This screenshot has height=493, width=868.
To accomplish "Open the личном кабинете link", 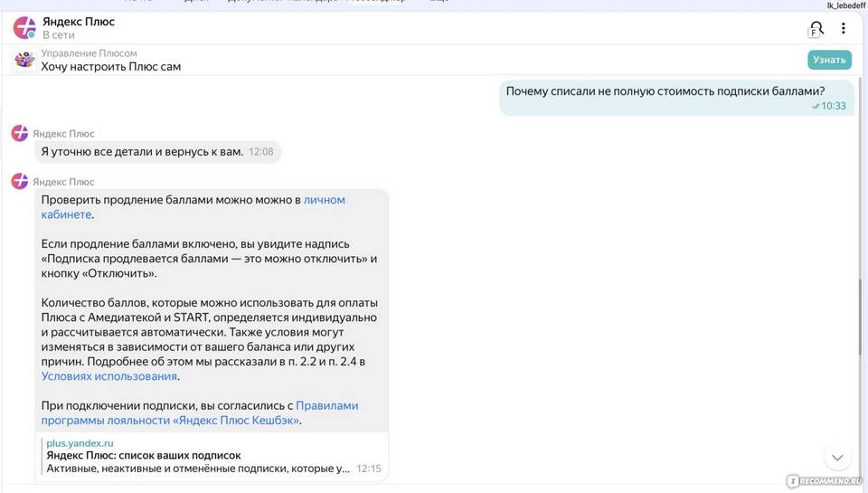I will coord(193,207).
